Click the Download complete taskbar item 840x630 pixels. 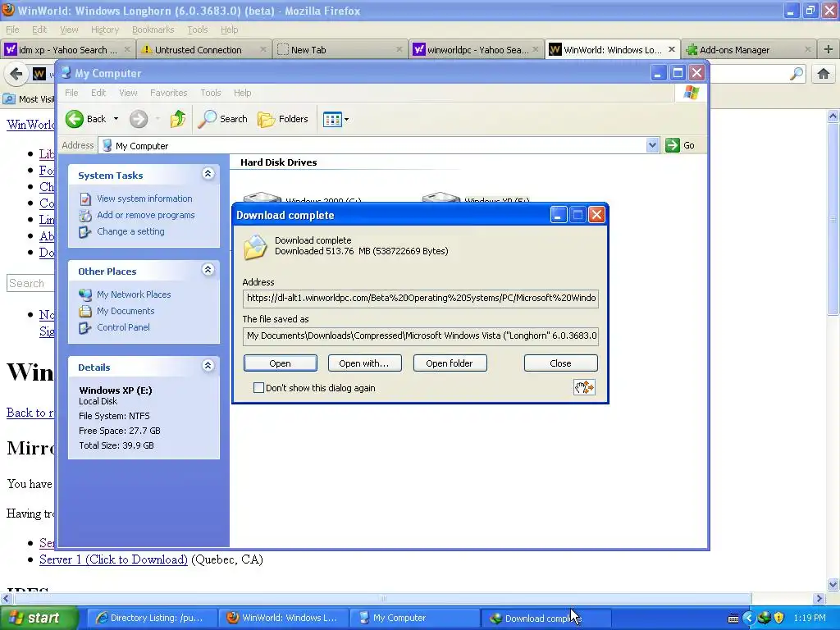coord(546,618)
